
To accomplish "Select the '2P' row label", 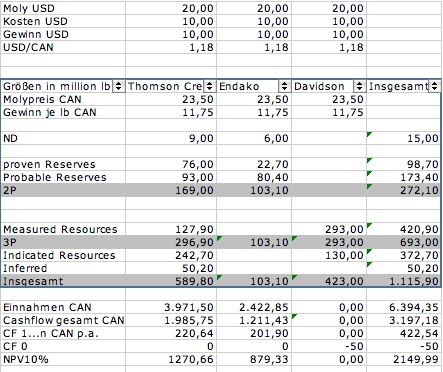I will coord(63,190).
